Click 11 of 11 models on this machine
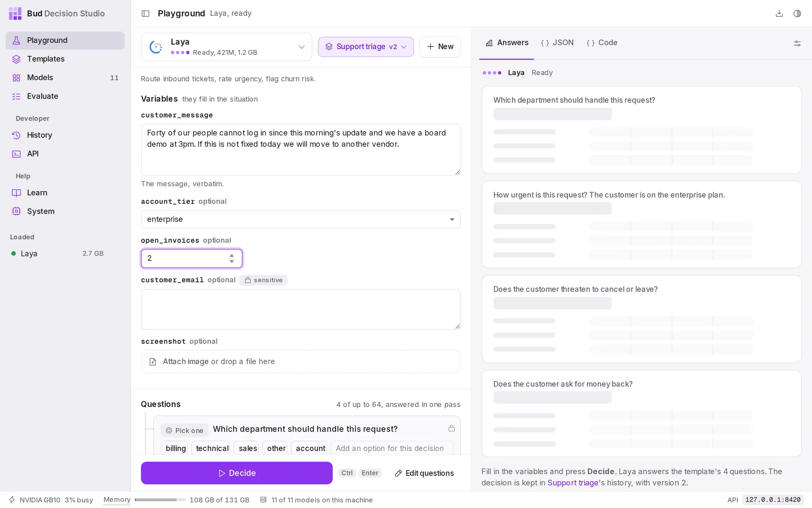812x508 pixels. 322,500
